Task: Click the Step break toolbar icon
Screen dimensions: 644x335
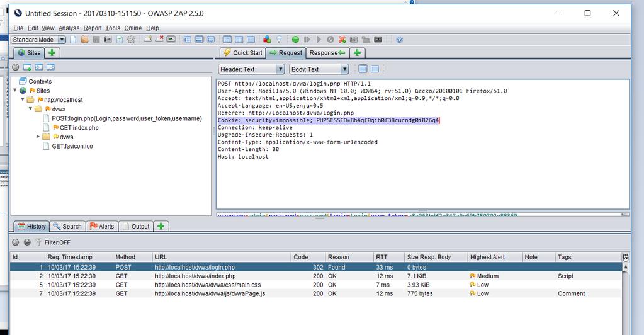Action: pyautogui.click(x=307, y=40)
